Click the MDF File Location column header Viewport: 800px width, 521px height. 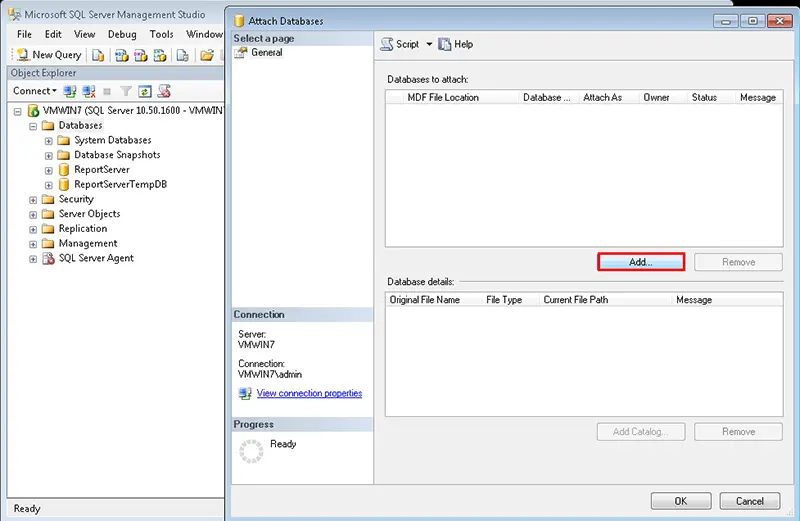click(461, 97)
